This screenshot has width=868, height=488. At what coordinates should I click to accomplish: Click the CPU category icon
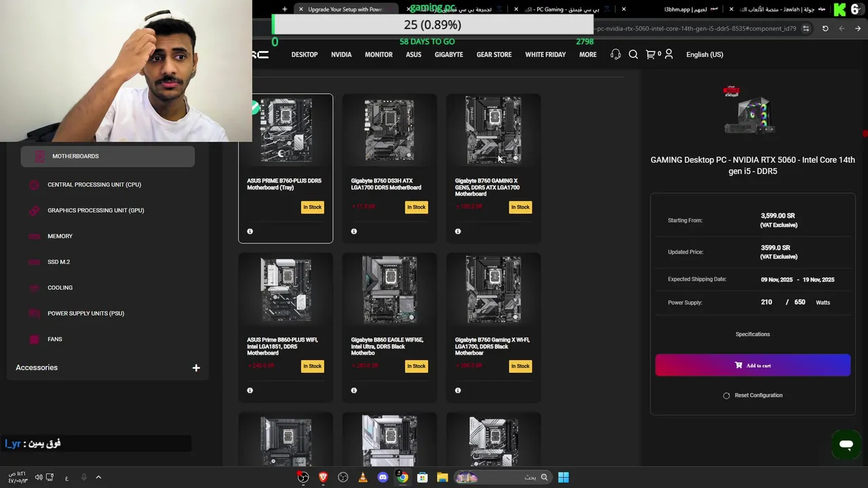pos(34,185)
